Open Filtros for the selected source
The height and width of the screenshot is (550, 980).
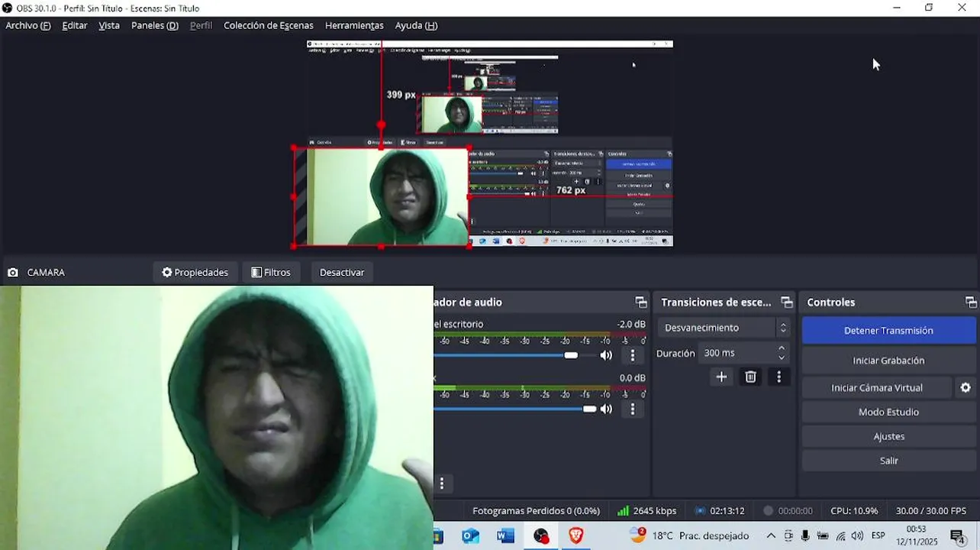pyautogui.click(x=271, y=272)
